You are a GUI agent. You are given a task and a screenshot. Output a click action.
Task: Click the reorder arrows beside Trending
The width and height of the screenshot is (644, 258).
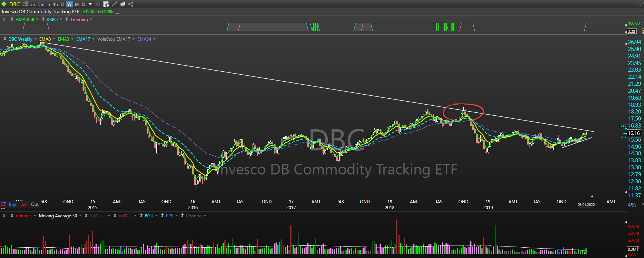click(x=67, y=19)
